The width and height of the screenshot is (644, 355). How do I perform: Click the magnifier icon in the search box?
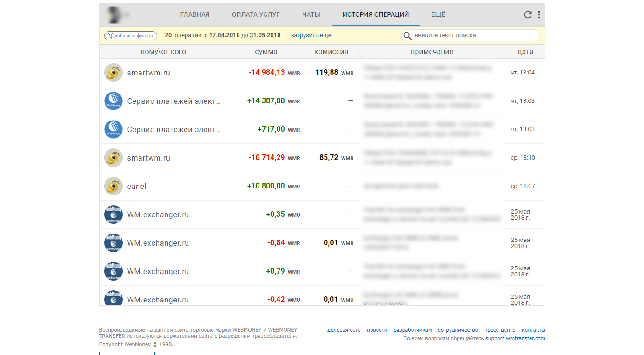click(407, 35)
